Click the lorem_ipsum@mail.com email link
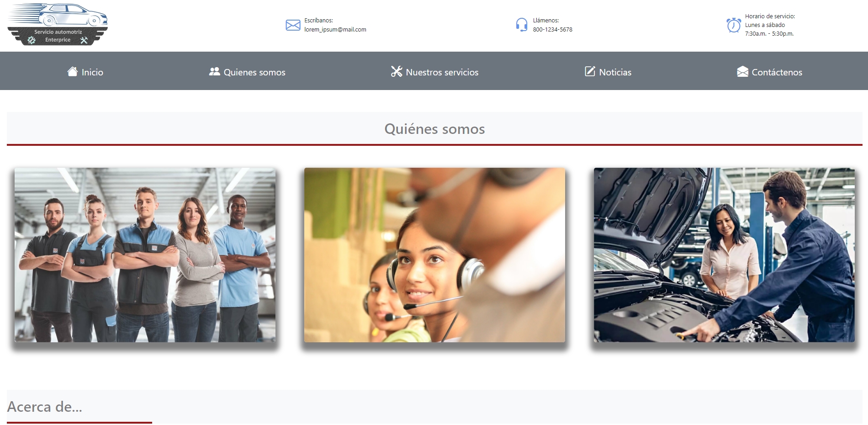The height and width of the screenshot is (425, 868). click(x=336, y=30)
